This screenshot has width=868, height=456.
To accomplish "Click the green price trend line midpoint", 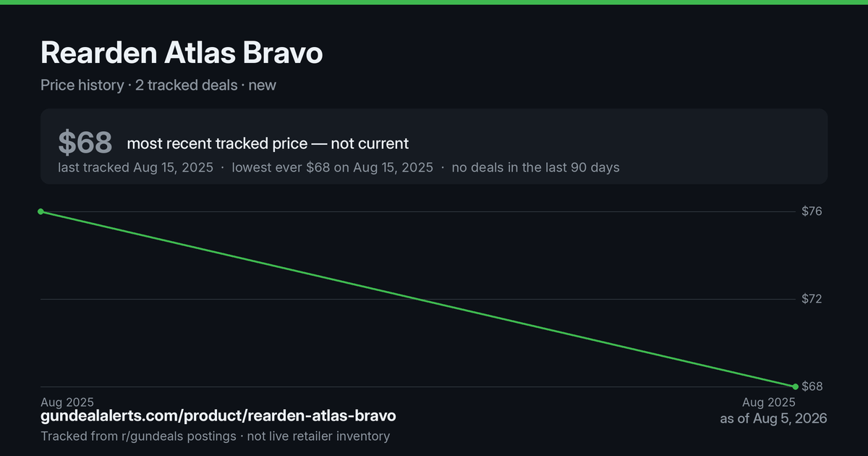I will pyautogui.click(x=418, y=299).
